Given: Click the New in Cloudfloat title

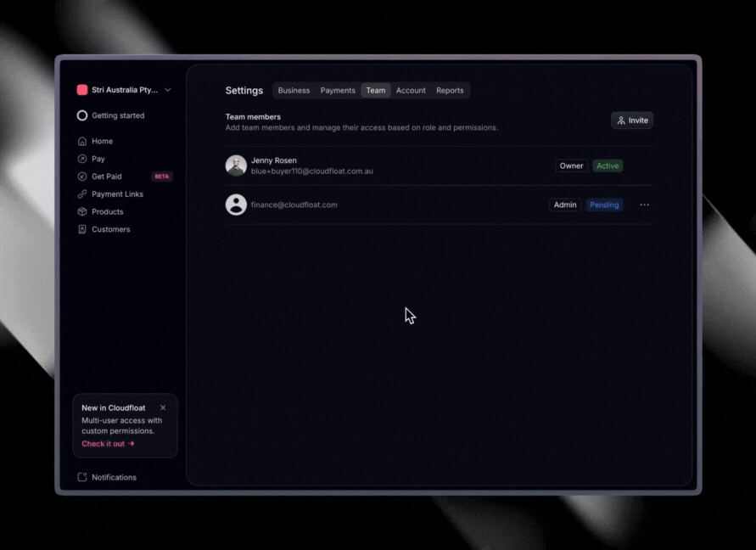Looking at the screenshot, I should point(114,407).
